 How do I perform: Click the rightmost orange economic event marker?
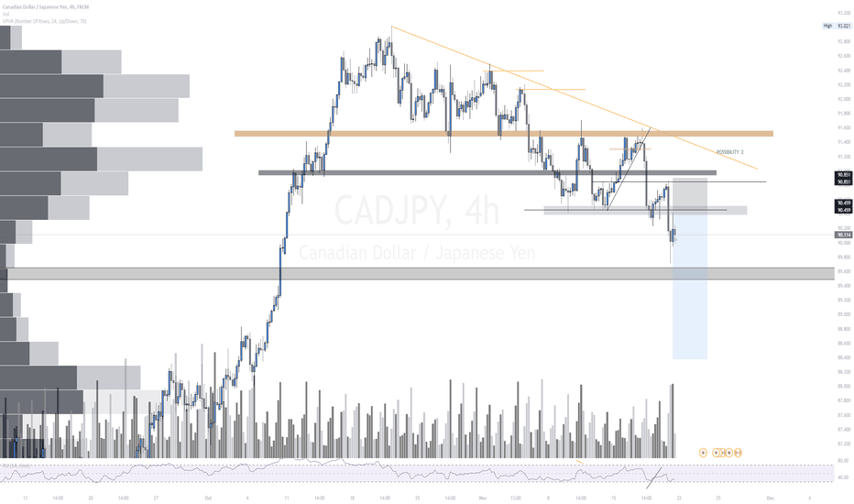tap(738, 453)
